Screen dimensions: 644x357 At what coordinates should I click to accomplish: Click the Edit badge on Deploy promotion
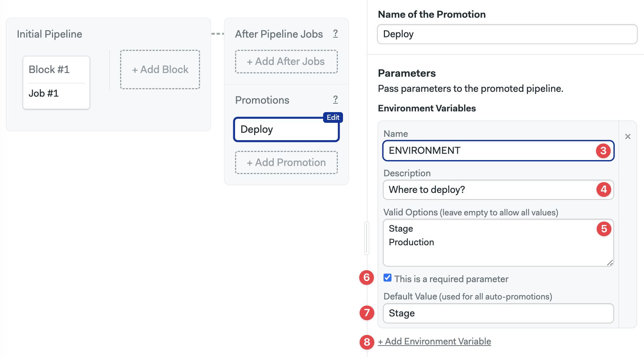[x=333, y=117]
